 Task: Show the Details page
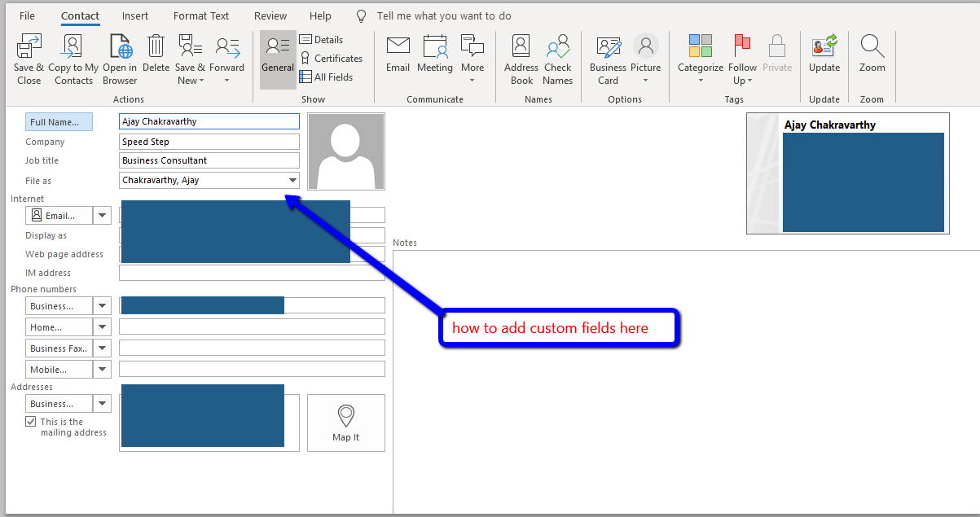pos(321,39)
